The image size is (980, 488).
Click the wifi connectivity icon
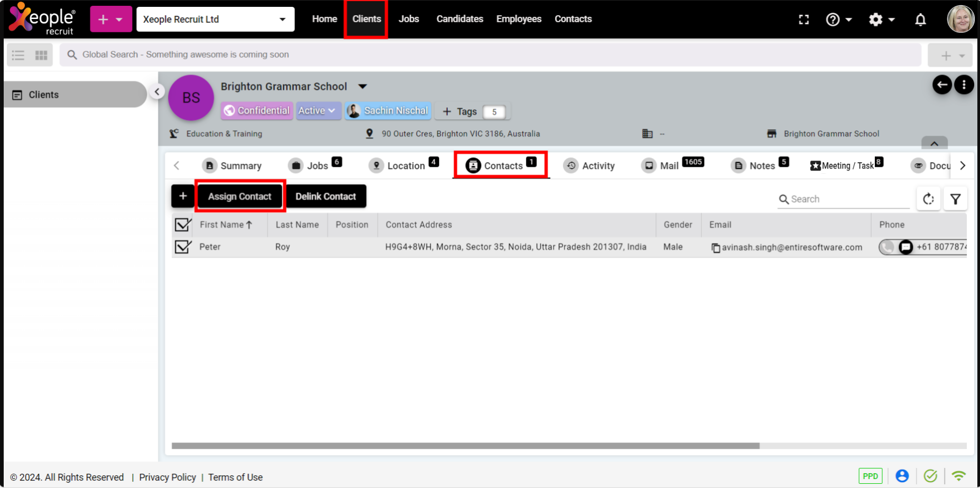[x=959, y=475]
